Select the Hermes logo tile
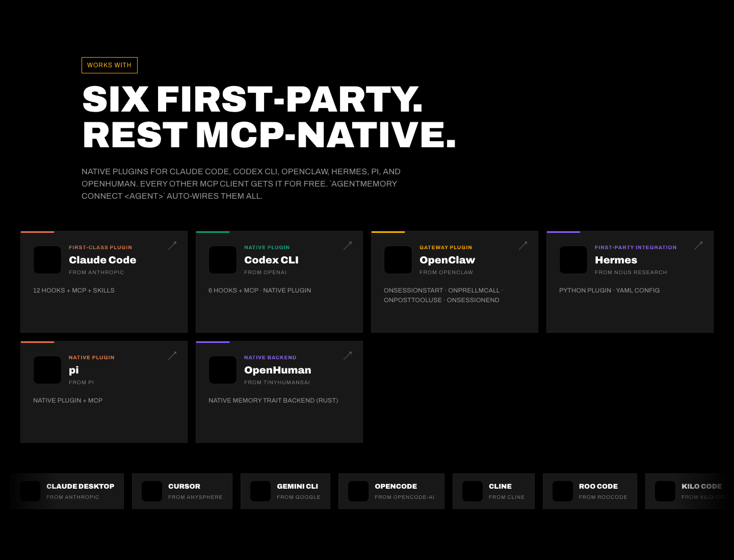This screenshot has width=734, height=560. [573, 260]
